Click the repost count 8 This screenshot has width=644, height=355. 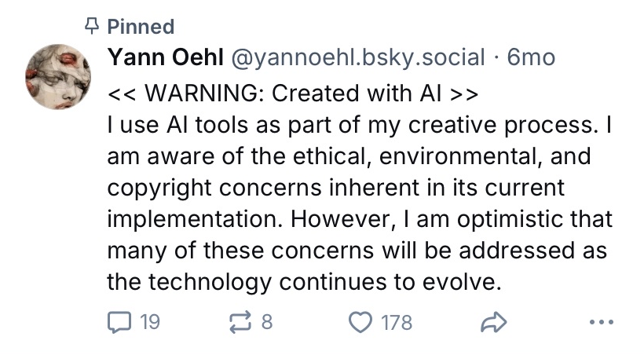point(266,322)
